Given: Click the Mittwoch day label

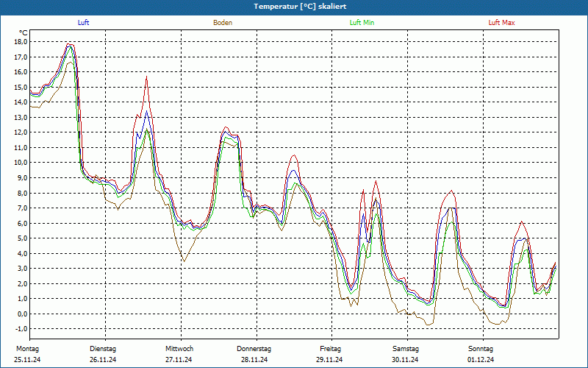Looking at the screenshot, I should pyautogui.click(x=179, y=349).
